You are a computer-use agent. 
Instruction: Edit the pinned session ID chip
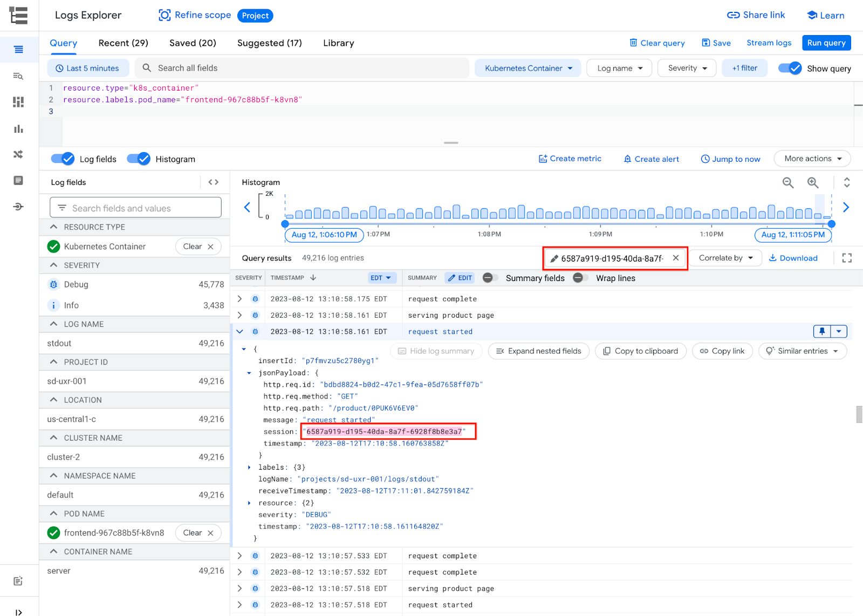coord(554,258)
